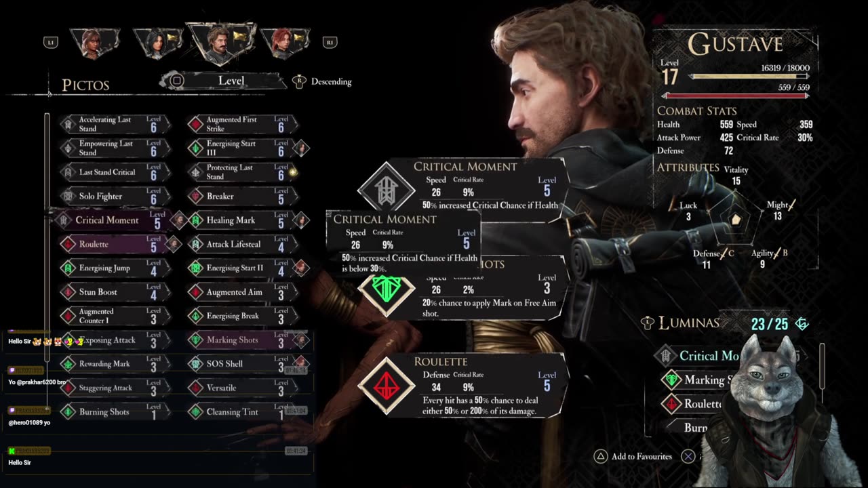868x488 pixels.
Task: Select Gustave's portrait in the character row
Action: pos(221,43)
